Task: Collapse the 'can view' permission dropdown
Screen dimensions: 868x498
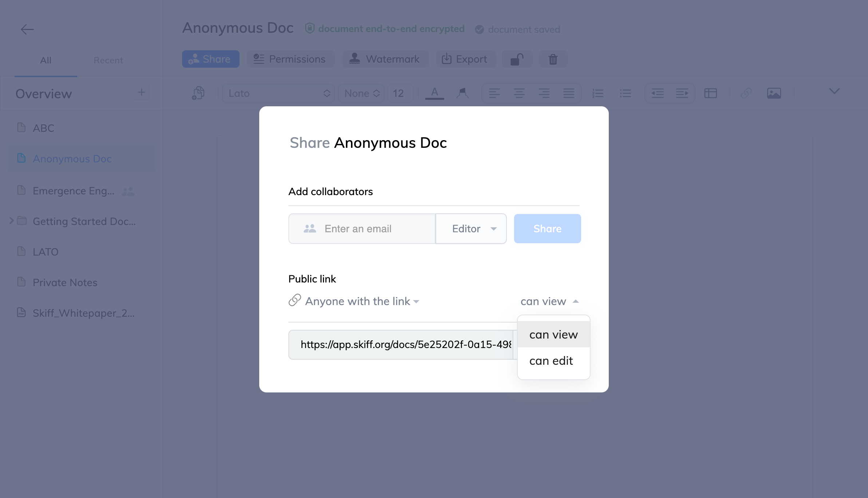Action: (x=549, y=301)
